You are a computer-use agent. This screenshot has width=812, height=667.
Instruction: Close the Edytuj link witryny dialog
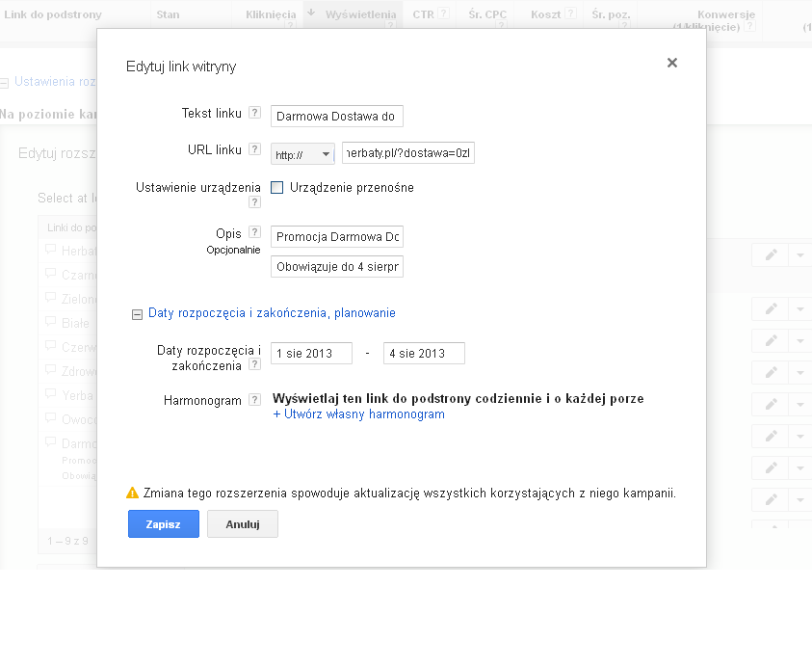[x=672, y=63]
